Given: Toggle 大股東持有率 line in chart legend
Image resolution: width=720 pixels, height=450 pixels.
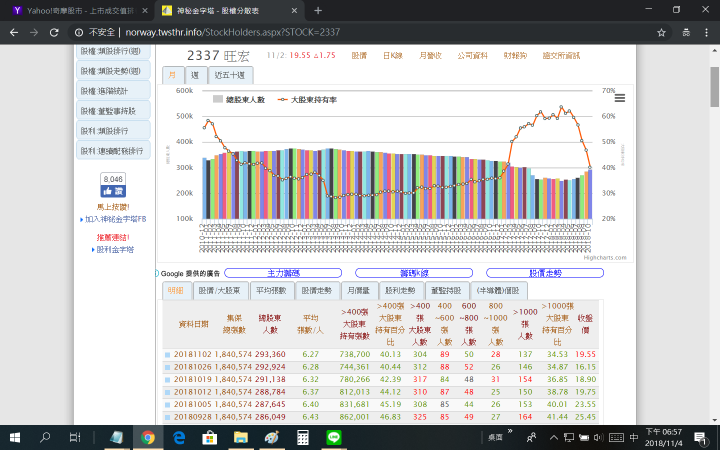Looking at the screenshot, I should tap(322, 100).
